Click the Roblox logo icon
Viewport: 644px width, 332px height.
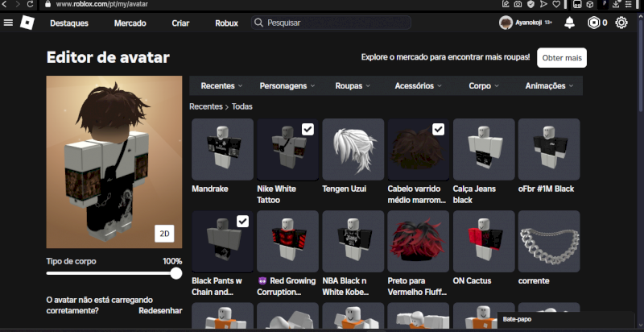click(x=27, y=23)
